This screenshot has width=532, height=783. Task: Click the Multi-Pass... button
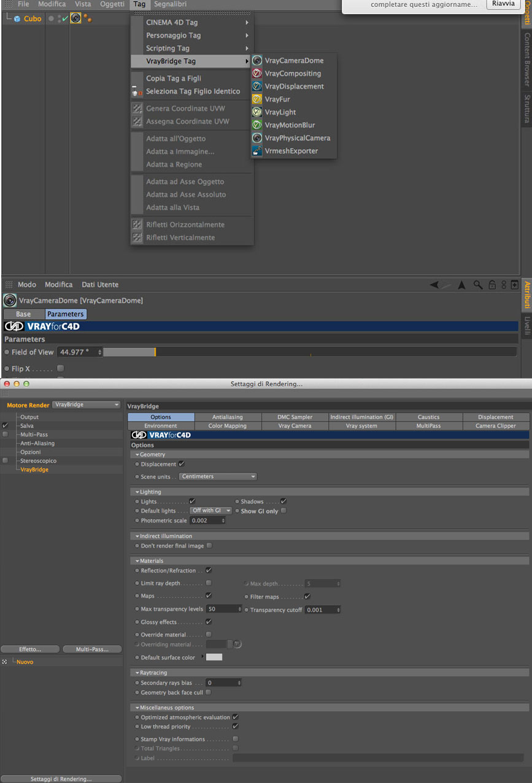pyautogui.click(x=92, y=649)
